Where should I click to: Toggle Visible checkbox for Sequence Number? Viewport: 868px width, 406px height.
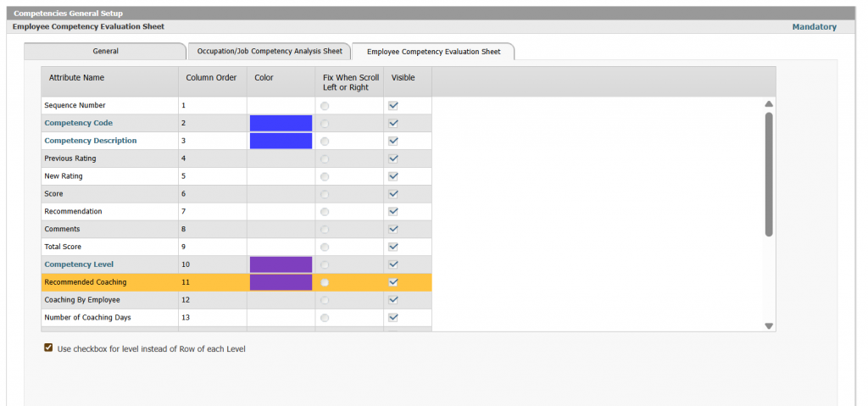pyautogui.click(x=393, y=105)
